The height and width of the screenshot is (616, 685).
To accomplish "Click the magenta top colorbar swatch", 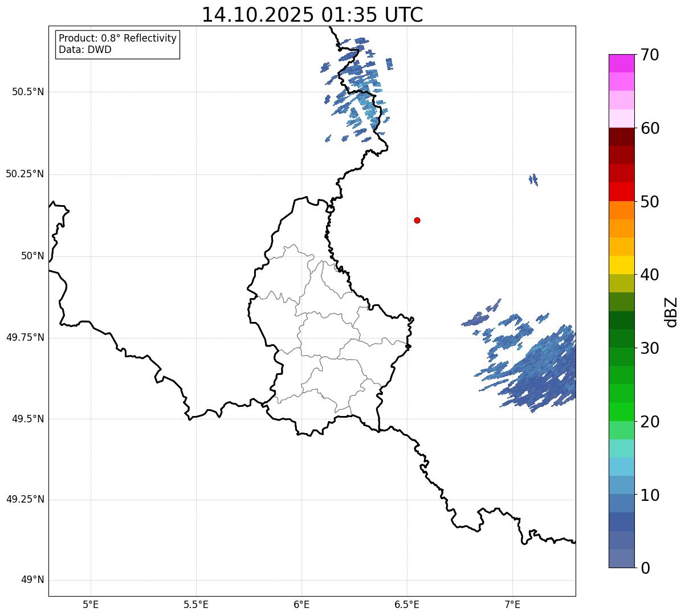I will pyautogui.click(x=622, y=63).
